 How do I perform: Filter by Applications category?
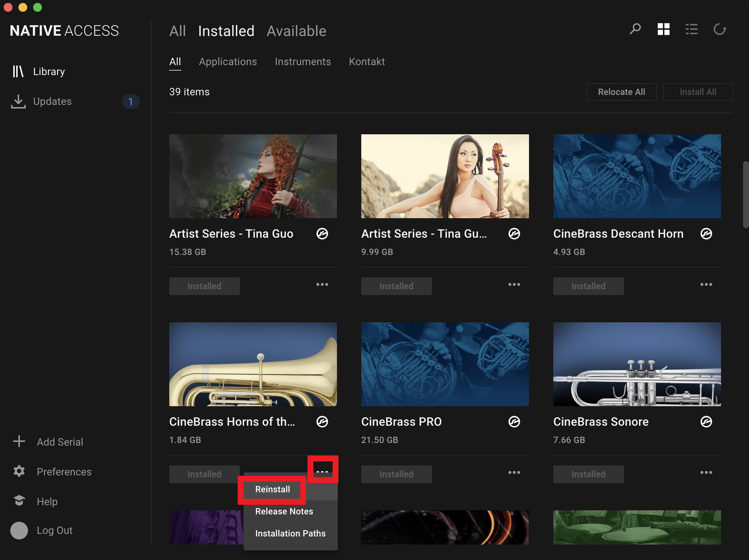click(228, 62)
